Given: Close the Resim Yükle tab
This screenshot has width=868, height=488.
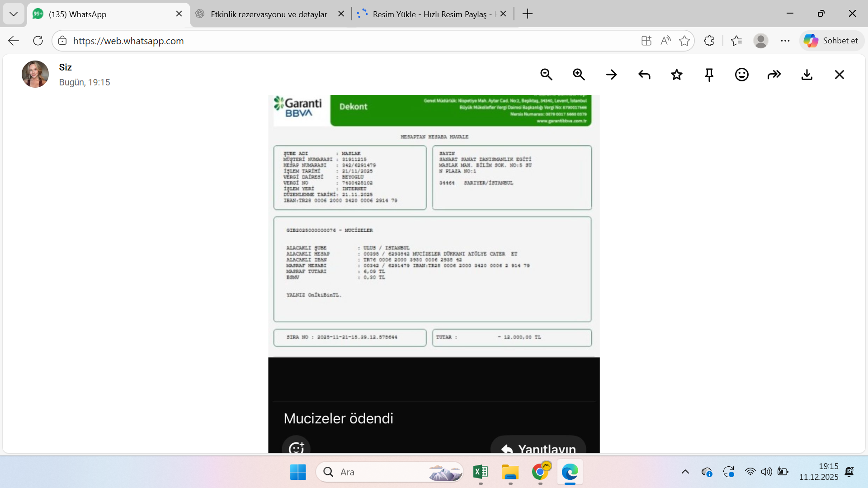Looking at the screenshot, I should coord(503,14).
